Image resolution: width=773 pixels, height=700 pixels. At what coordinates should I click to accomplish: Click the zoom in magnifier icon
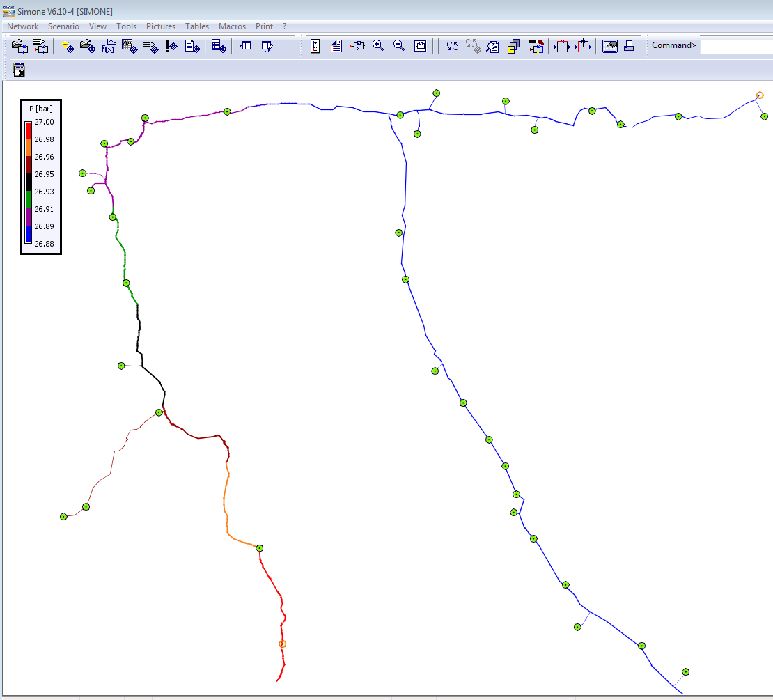click(378, 46)
